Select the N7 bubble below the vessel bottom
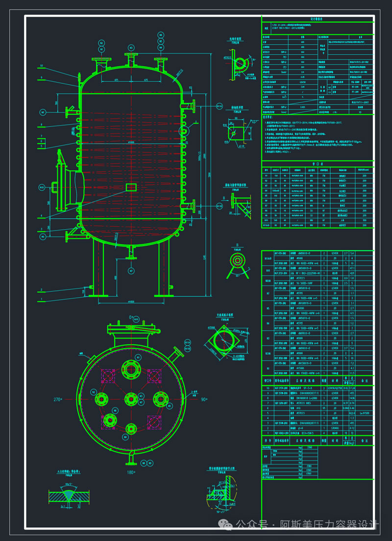Screen dimensions: 392x541 point(131,270)
